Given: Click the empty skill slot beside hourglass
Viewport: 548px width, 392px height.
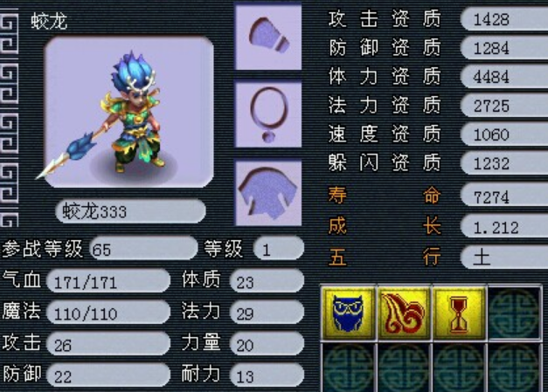Looking at the screenshot, I should click(x=515, y=313).
